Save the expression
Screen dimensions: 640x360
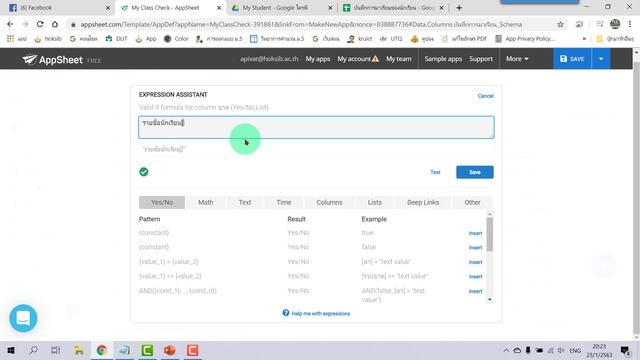(x=475, y=172)
